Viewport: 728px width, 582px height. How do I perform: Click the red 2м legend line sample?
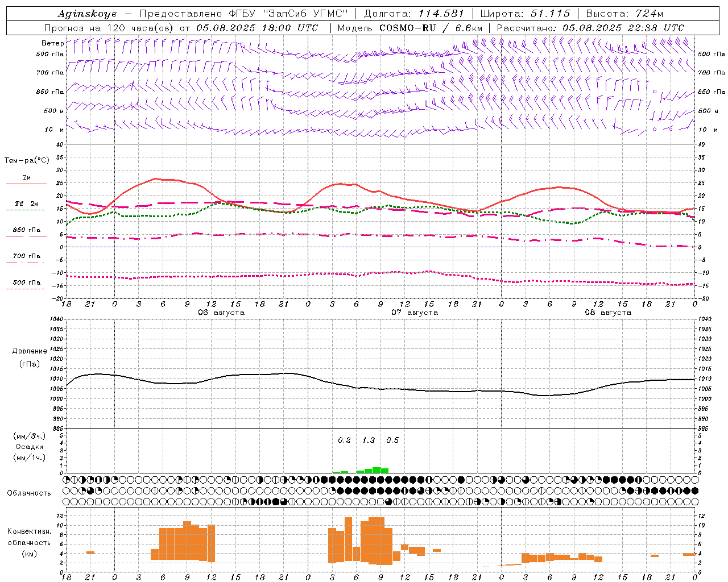[26, 184]
